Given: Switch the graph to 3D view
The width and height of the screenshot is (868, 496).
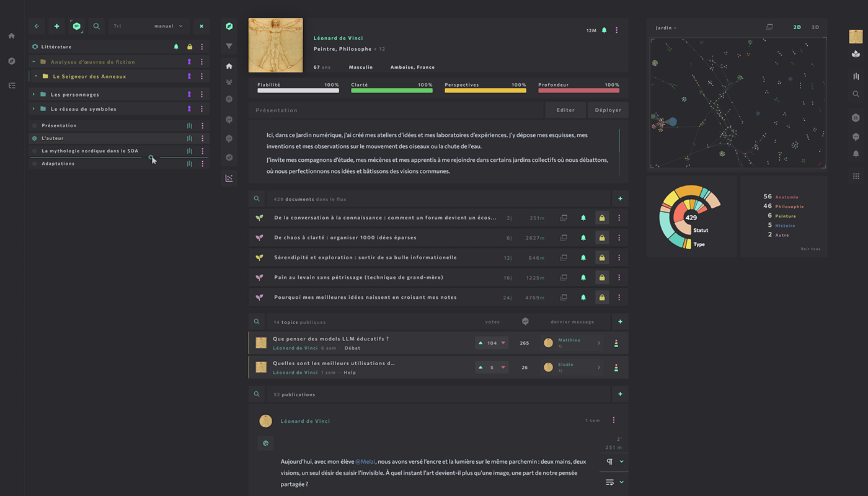Looking at the screenshot, I should point(815,27).
